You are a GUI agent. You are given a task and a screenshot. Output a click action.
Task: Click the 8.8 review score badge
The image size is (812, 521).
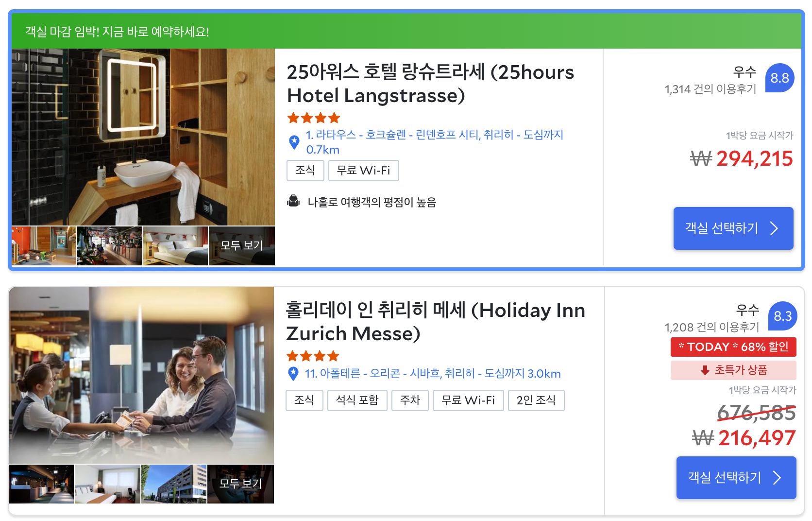pyautogui.click(x=779, y=78)
